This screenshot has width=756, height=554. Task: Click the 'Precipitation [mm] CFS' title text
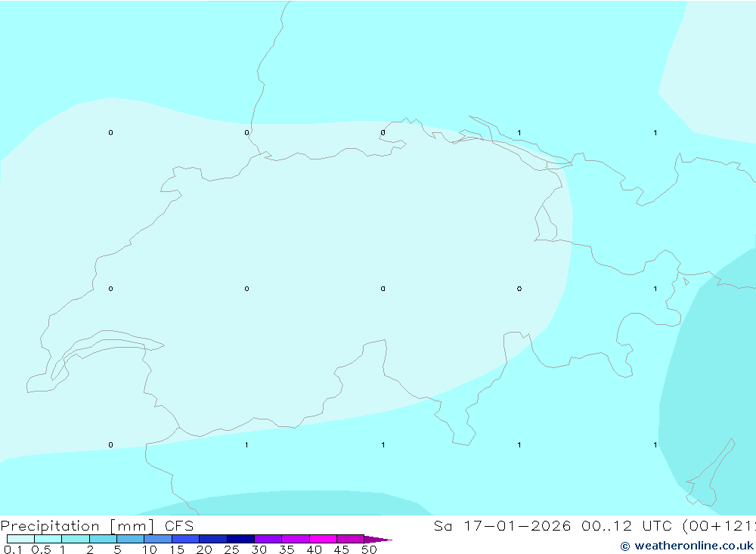coord(97,525)
